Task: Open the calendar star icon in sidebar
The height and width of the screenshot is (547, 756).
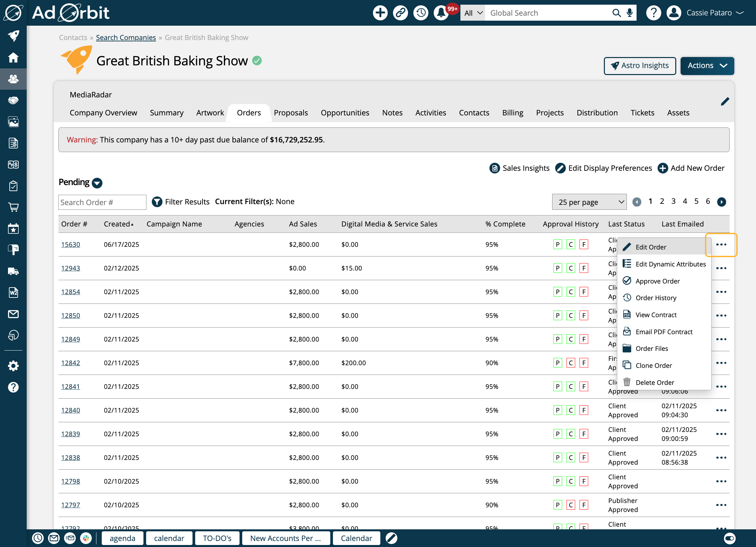Action: pos(13,228)
